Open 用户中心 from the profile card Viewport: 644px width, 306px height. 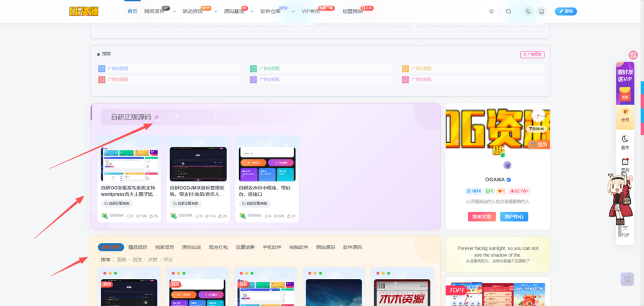(514, 217)
